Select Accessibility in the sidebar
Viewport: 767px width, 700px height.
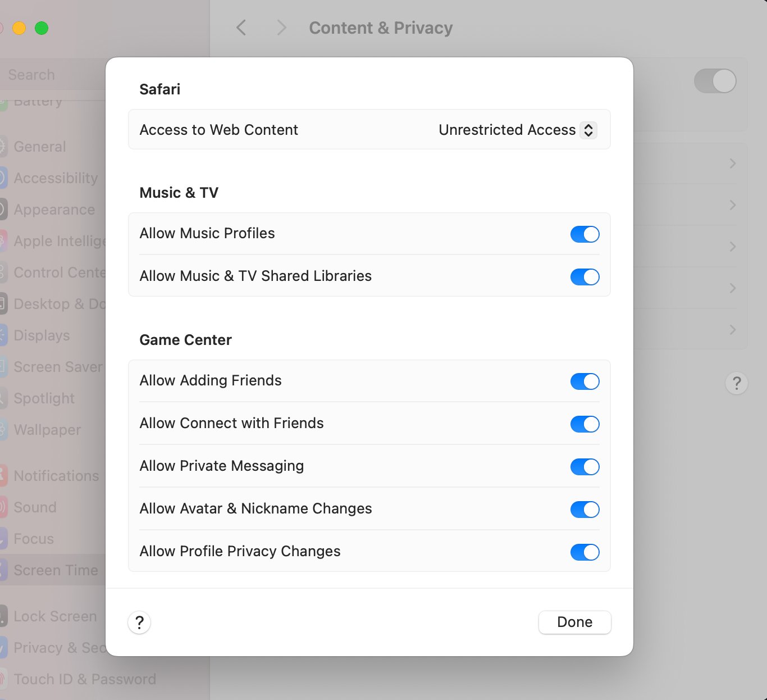pyautogui.click(x=53, y=178)
